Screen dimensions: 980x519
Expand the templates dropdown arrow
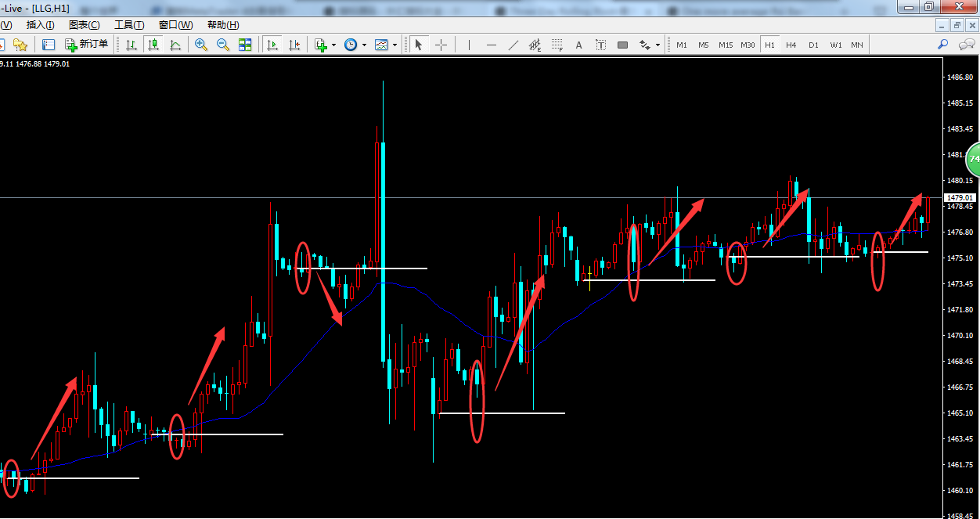pyautogui.click(x=395, y=45)
